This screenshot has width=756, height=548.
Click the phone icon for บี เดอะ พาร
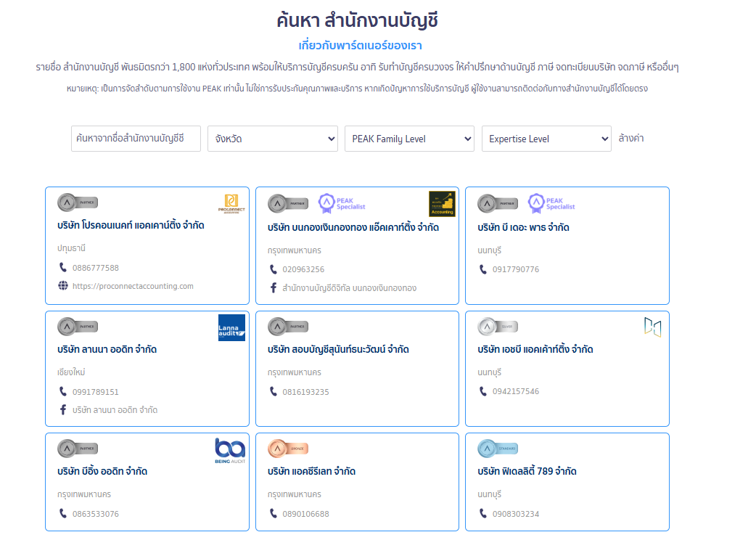coord(482,269)
